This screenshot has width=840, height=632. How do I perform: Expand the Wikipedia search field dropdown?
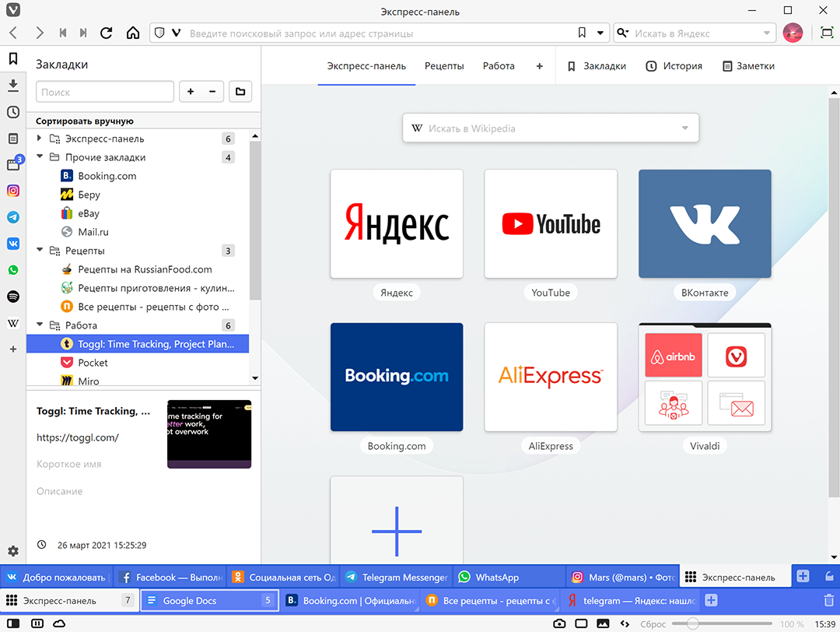[x=685, y=128]
